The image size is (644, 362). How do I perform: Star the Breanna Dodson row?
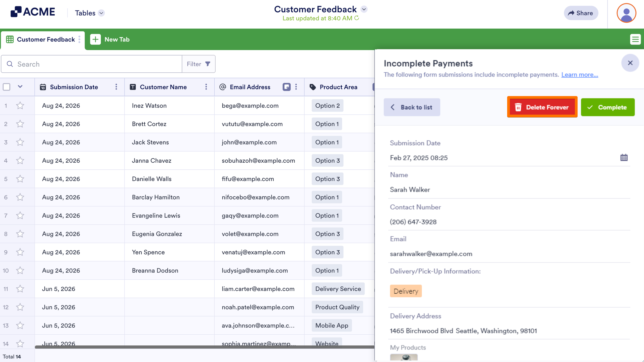(x=20, y=271)
